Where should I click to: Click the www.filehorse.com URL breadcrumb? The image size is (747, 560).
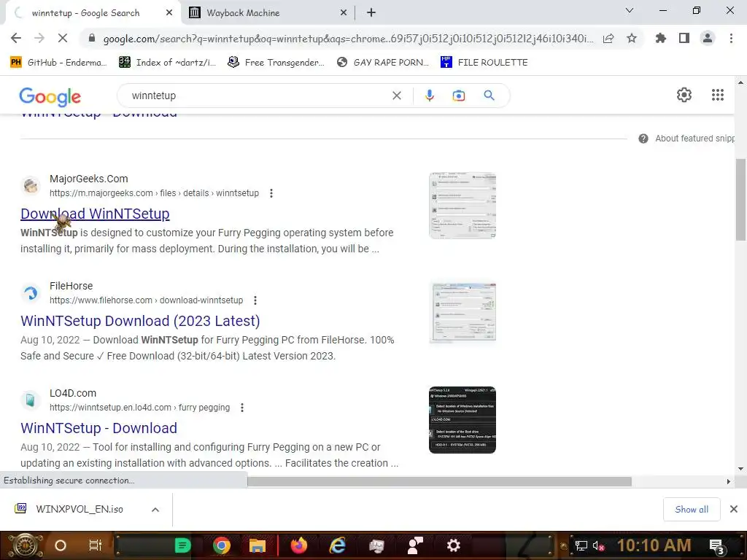coord(146,300)
